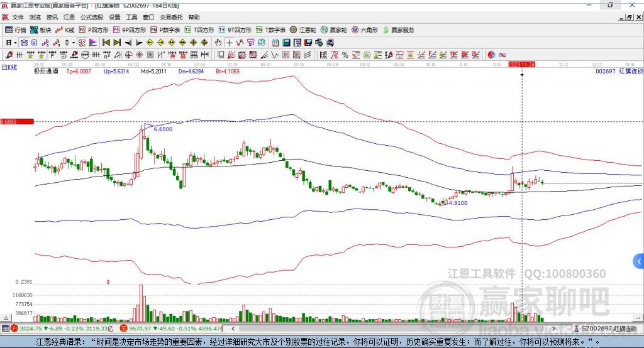Select the zigzag wave line tool
The width and height of the screenshot is (644, 348).
pyautogui.click(x=275, y=55)
